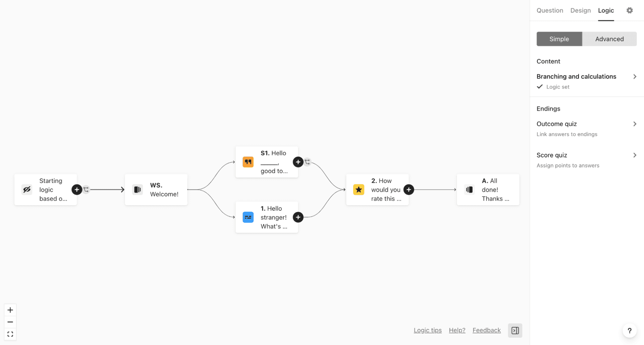644x345 pixels.
Task: Click the branching icon beside statement S1 node
Action: [x=308, y=162]
